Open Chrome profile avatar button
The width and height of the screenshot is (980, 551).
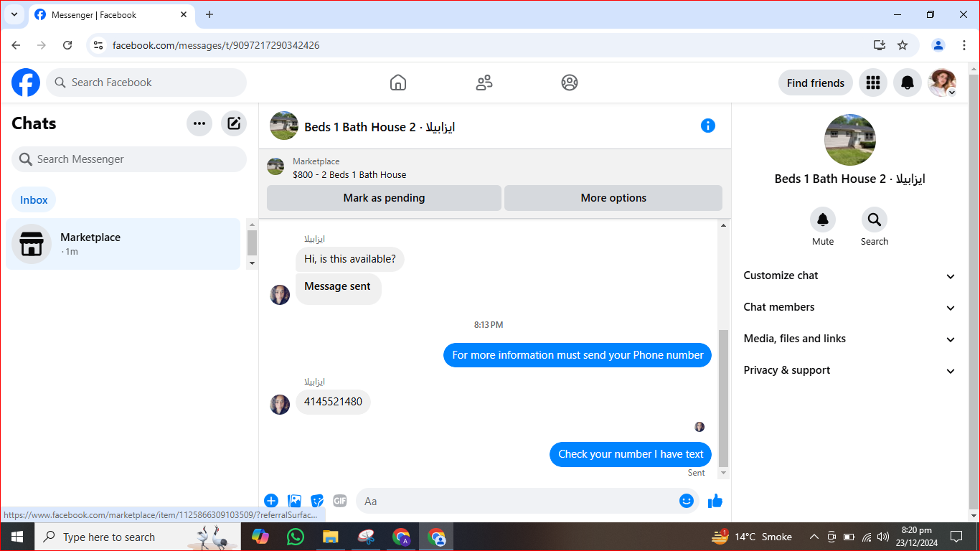(938, 45)
